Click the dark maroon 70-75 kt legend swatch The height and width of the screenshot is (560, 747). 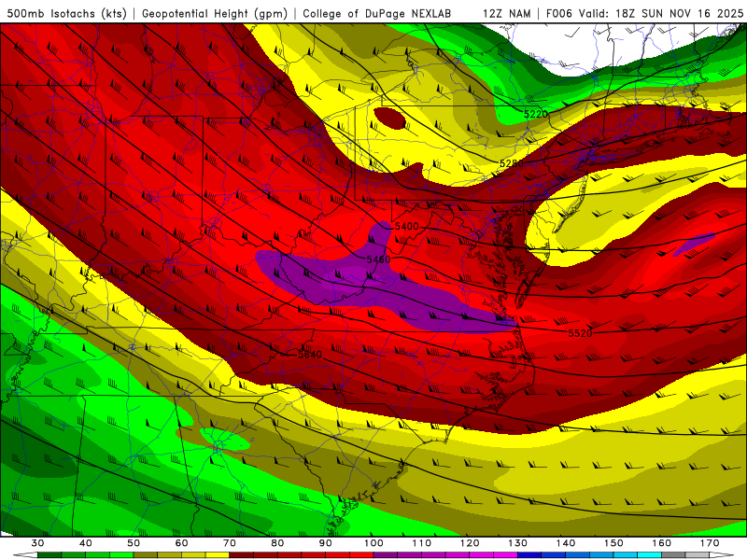242,555
